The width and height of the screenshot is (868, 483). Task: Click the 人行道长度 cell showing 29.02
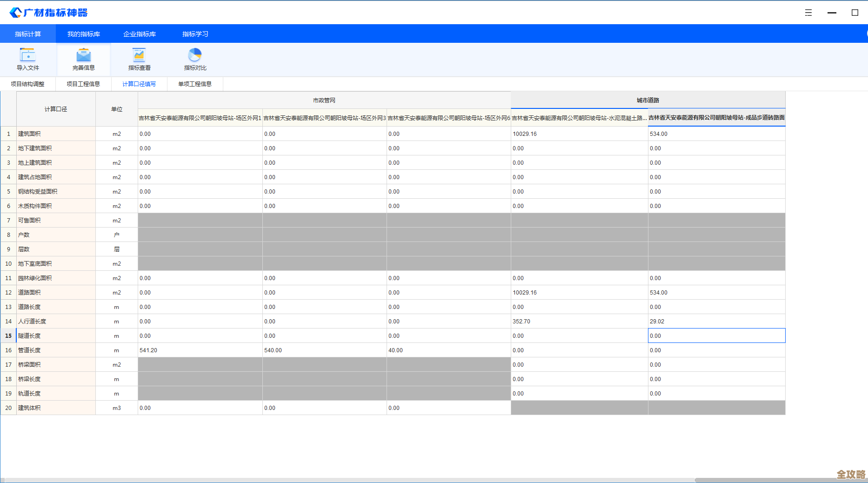tap(716, 322)
